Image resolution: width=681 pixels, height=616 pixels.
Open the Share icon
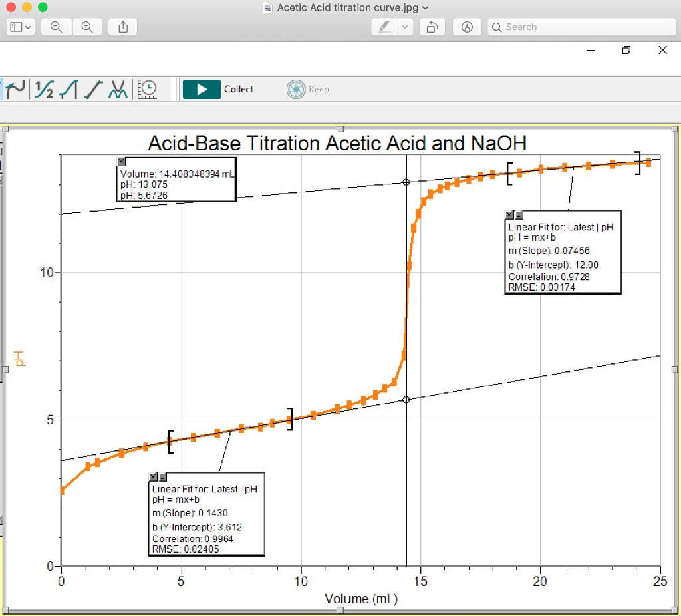pyautogui.click(x=122, y=27)
